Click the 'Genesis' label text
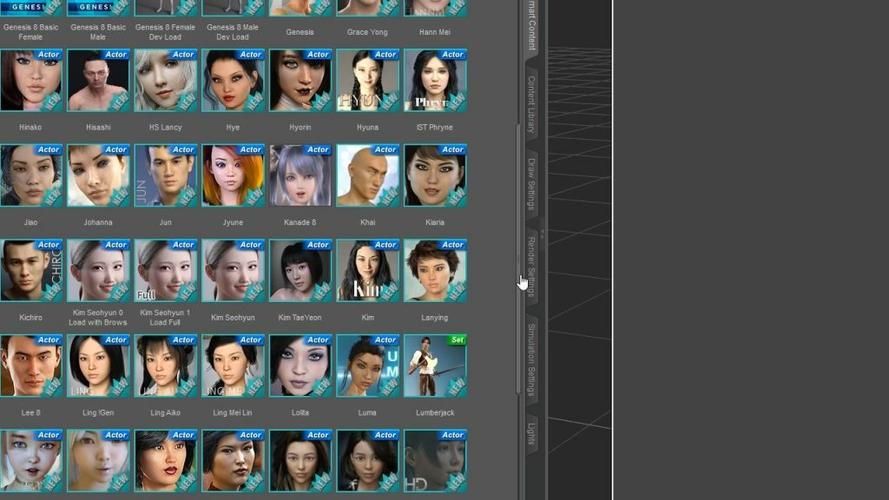This screenshot has width=889, height=500. tap(300, 32)
